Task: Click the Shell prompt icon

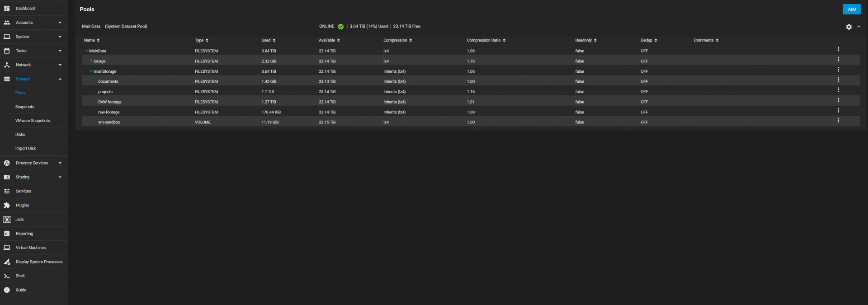Action: point(7,276)
